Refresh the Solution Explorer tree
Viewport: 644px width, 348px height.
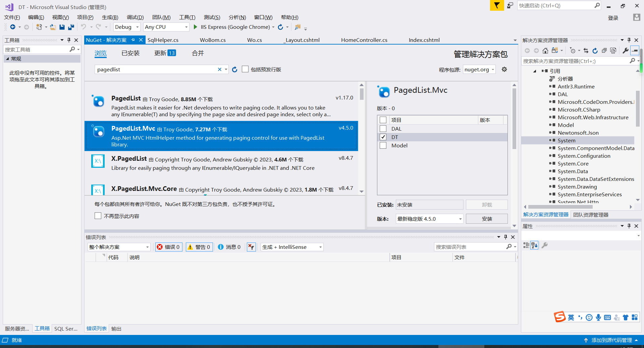pos(595,51)
